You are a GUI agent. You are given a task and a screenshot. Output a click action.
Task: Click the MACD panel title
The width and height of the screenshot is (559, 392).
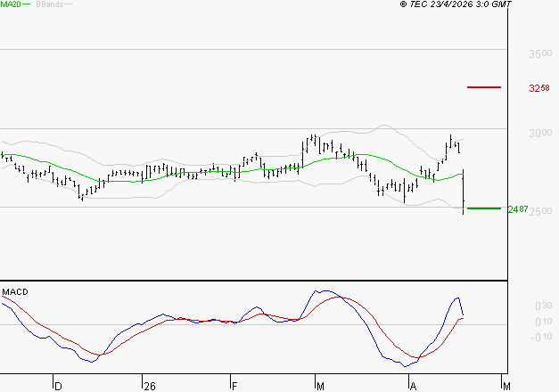coord(15,292)
